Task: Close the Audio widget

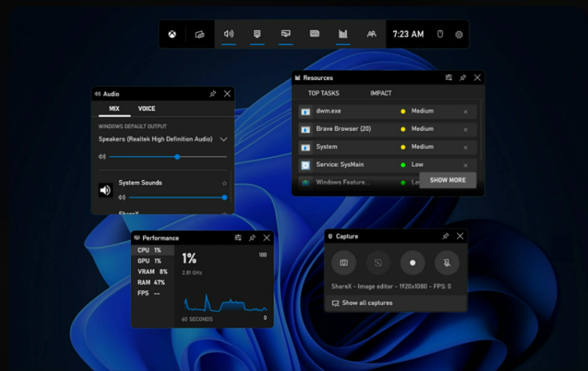Action: coord(227,94)
